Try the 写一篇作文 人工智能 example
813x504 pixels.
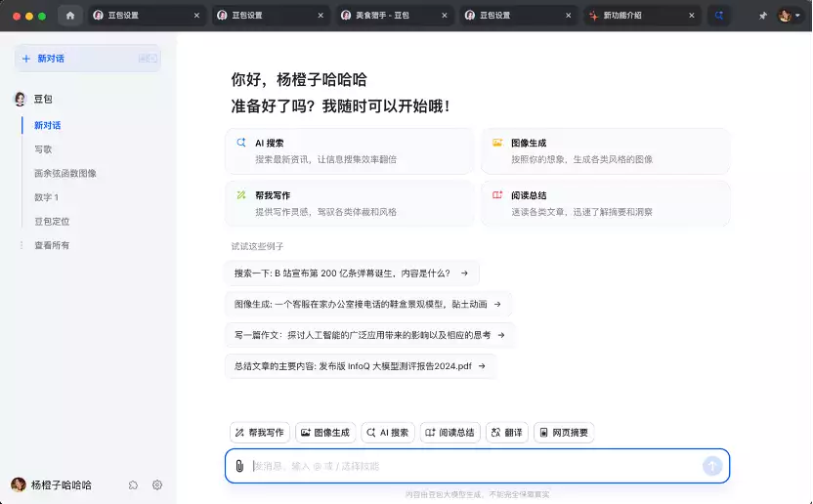[x=370, y=335]
